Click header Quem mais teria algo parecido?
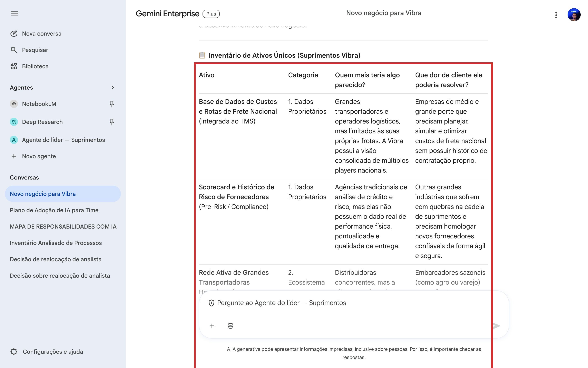Viewport: 588px width, 368px height. 367,80
